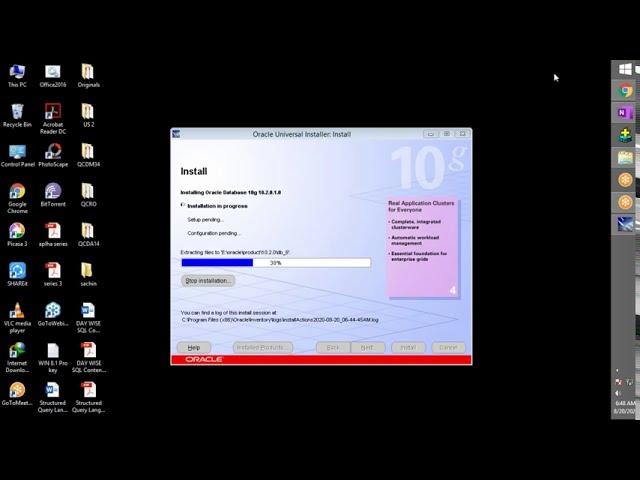
Task: Select the aplha series PDF file
Action: [x=53, y=235]
